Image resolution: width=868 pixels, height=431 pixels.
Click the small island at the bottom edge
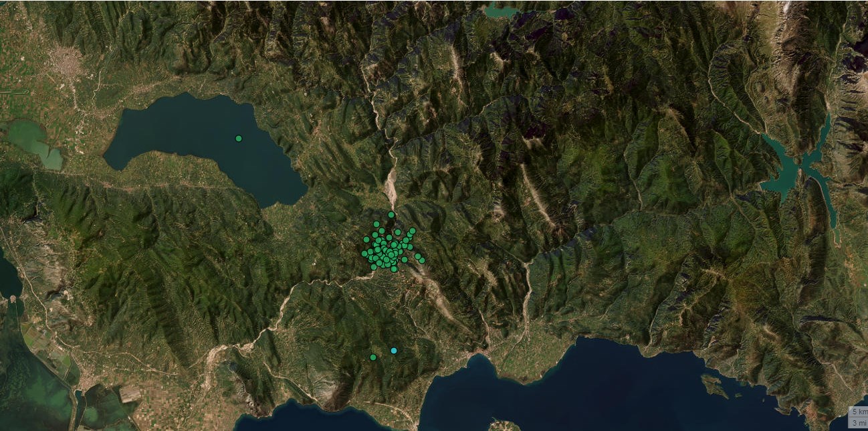click(503, 425)
